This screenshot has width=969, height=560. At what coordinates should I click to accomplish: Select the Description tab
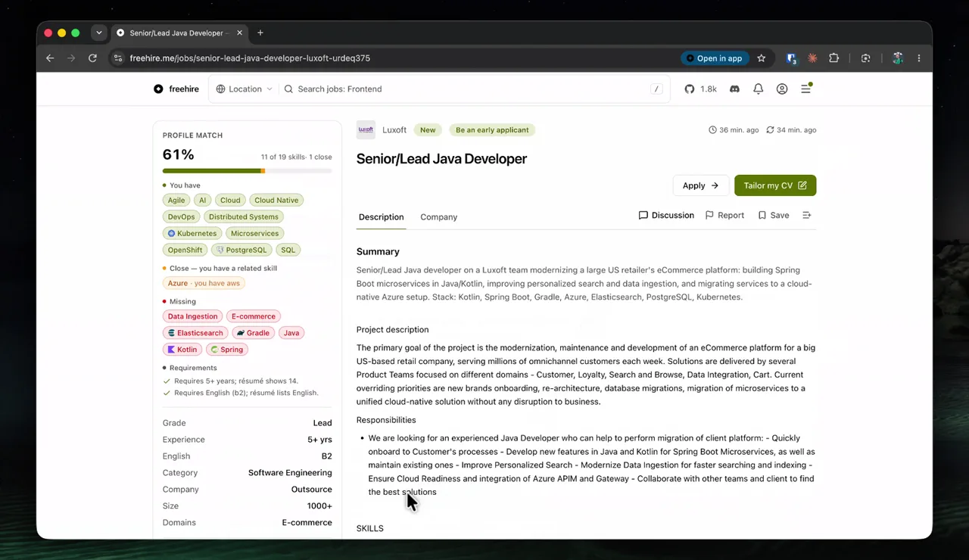[381, 217]
